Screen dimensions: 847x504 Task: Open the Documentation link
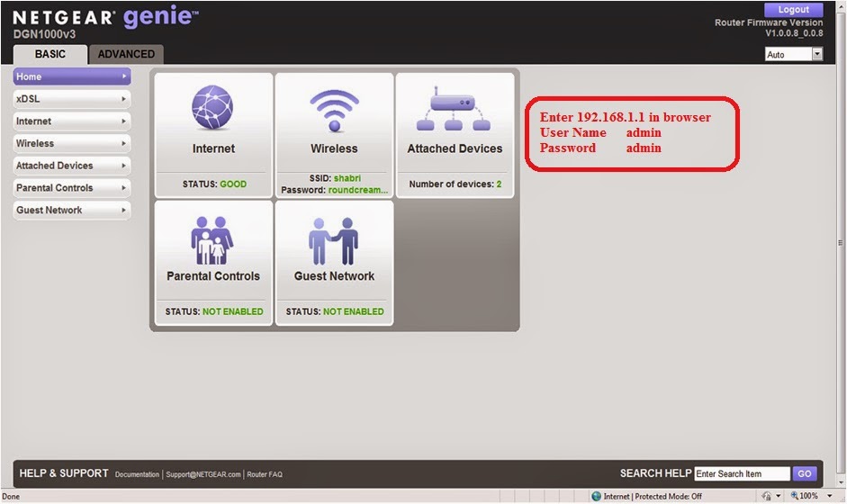[x=137, y=474]
